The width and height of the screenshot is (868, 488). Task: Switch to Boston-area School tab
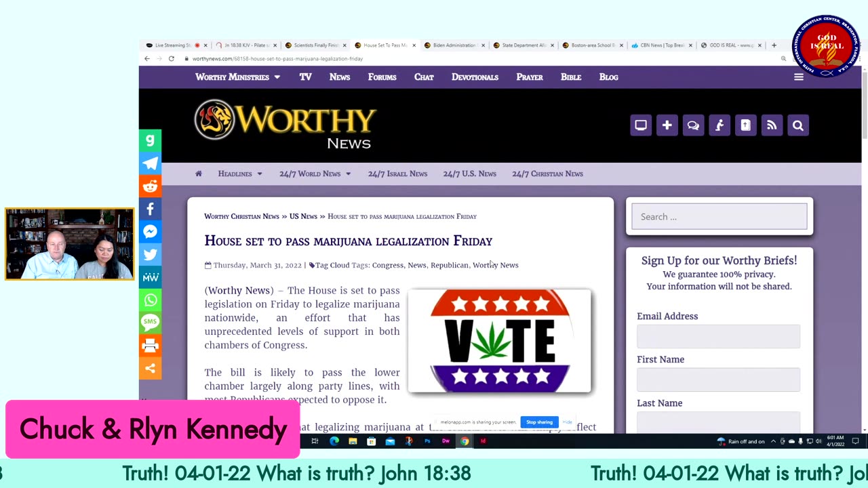[x=593, y=45]
